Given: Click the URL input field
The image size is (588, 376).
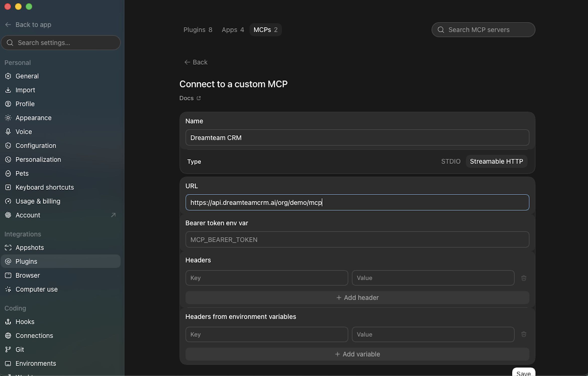Looking at the screenshot, I should (357, 202).
